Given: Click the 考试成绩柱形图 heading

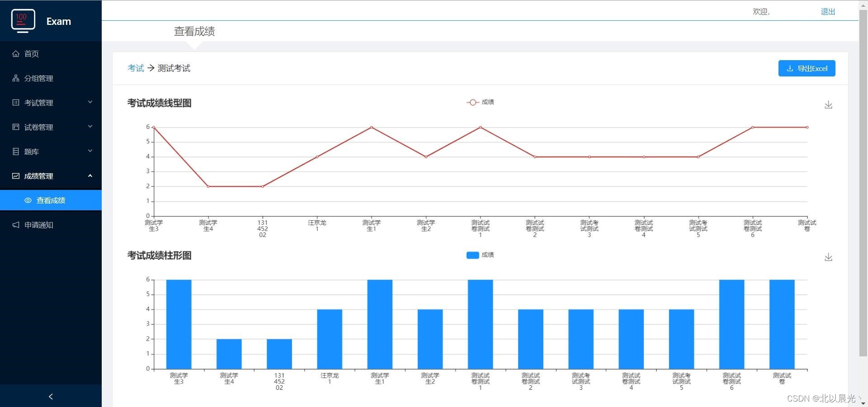Looking at the screenshot, I should point(160,256).
